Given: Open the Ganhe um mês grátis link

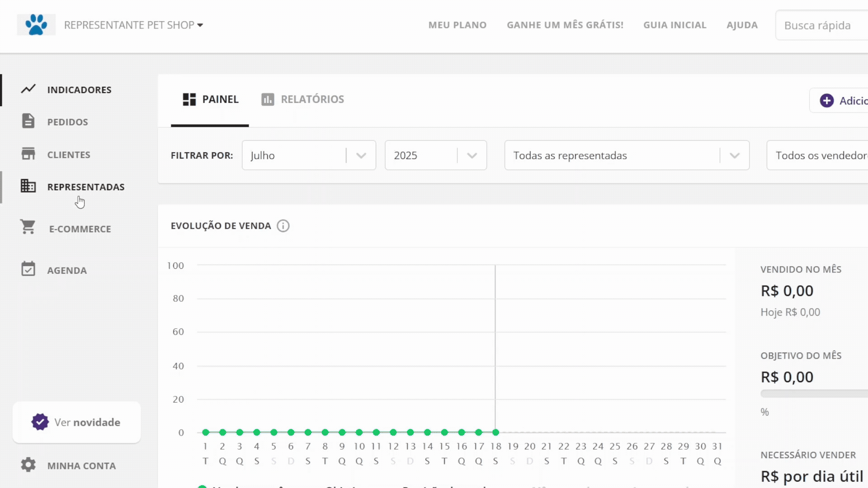Looking at the screenshot, I should point(565,25).
